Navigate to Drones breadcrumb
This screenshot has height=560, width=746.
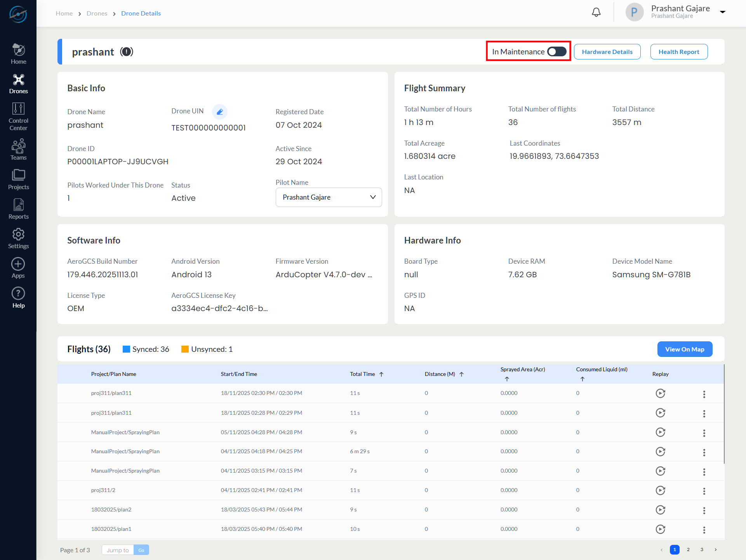click(97, 14)
